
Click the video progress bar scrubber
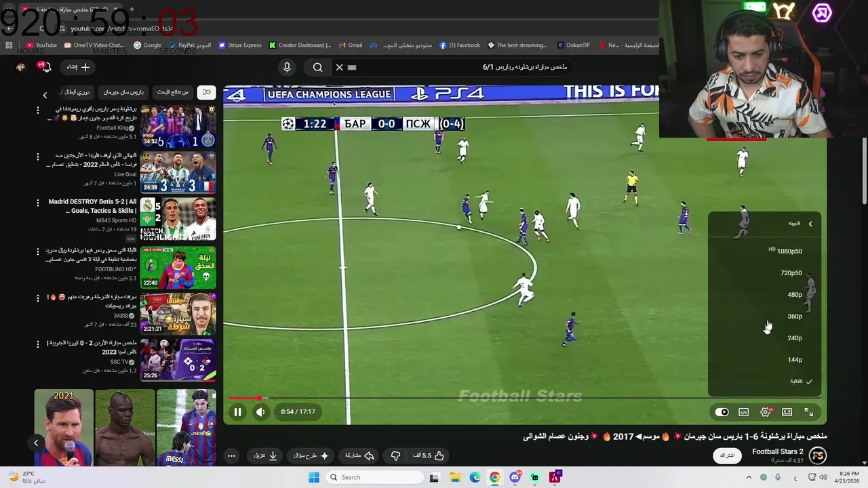pyautogui.click(x=260, y=398)
